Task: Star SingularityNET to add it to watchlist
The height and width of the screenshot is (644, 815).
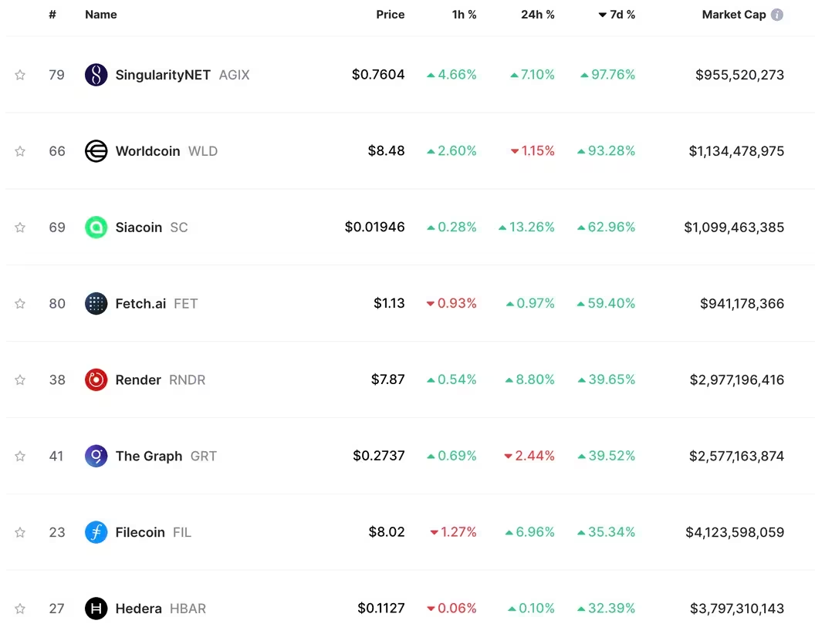Action: tap(20, 75)
